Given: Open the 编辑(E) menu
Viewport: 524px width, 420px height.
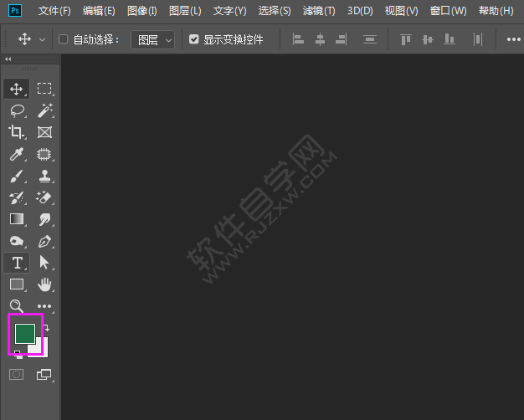Looking at the screenshot, I should (99, 11).
